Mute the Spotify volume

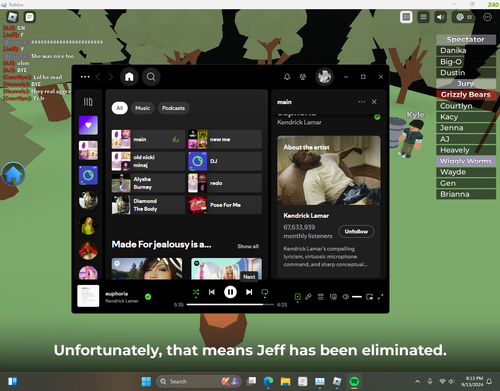346,297
